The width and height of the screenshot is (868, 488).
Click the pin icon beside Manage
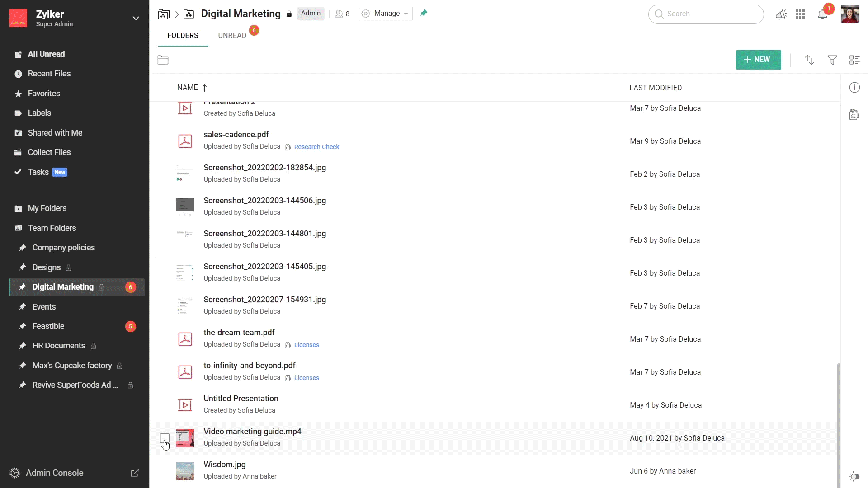tap(424, 13)
